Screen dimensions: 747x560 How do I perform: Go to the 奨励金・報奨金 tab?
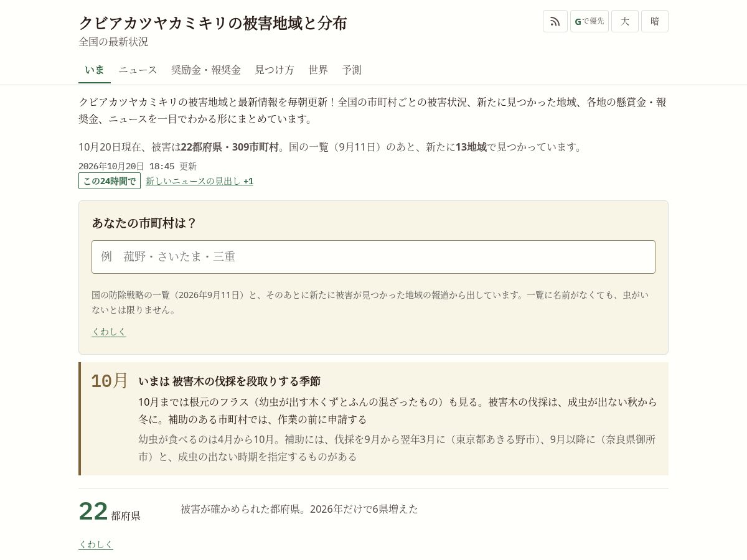(x=206, y=70)
